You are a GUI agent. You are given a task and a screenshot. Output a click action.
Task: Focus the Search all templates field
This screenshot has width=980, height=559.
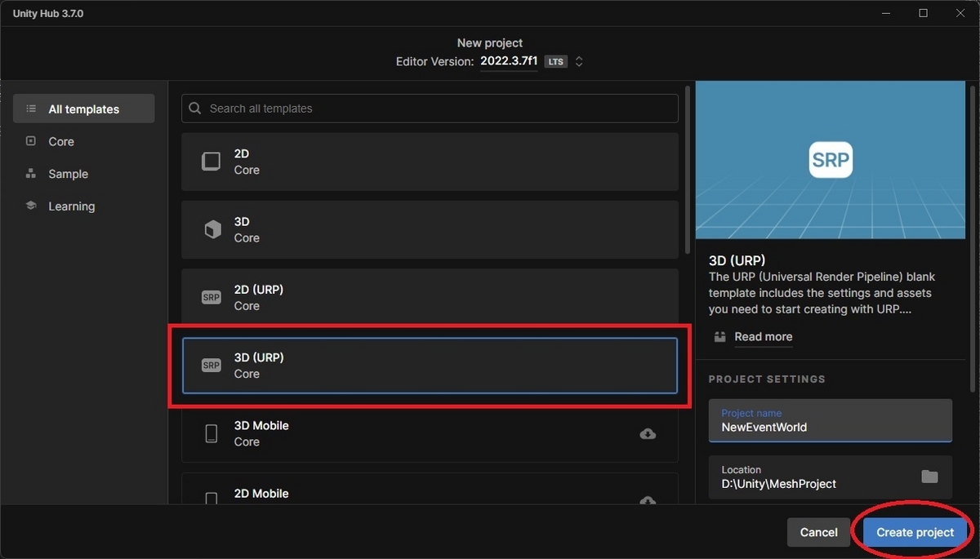point(430,109)
